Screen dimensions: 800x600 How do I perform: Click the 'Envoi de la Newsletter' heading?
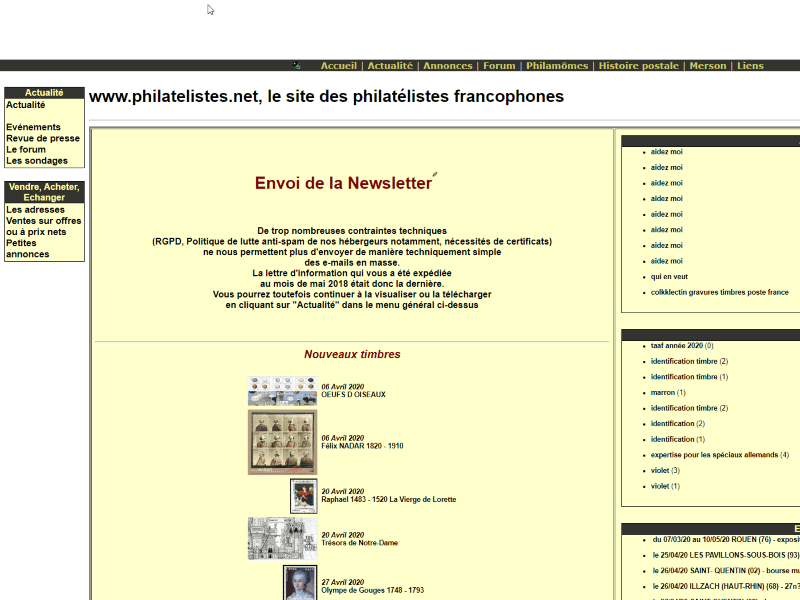(x=343, y=183)
